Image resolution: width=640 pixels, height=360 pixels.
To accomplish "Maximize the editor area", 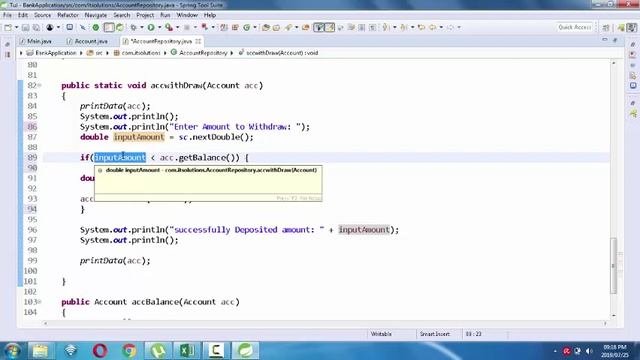I will [615, 40].
